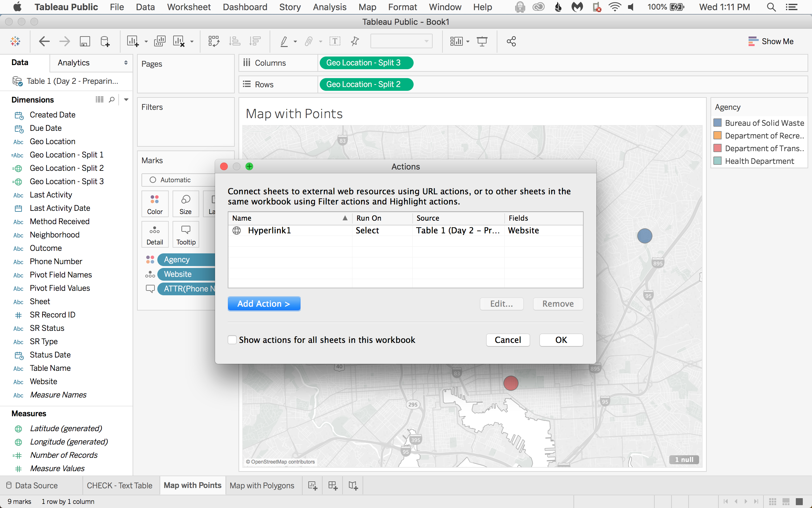Enable Show actions for all sheets checkbox

tap(232, 340)
